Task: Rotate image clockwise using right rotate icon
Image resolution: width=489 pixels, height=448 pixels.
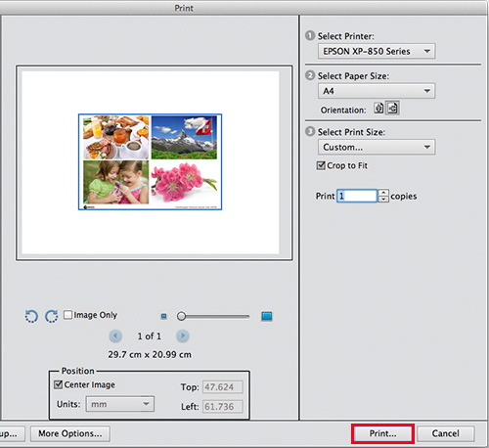Action: click(x=52, y=316)
